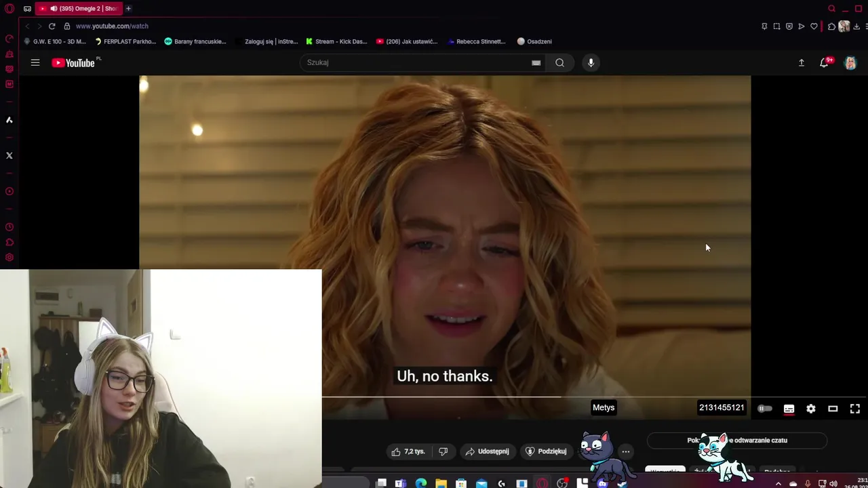Open the Opera GX main menu logo
The height and width of the screenshot is (488, 868).
tap(9, 9)
